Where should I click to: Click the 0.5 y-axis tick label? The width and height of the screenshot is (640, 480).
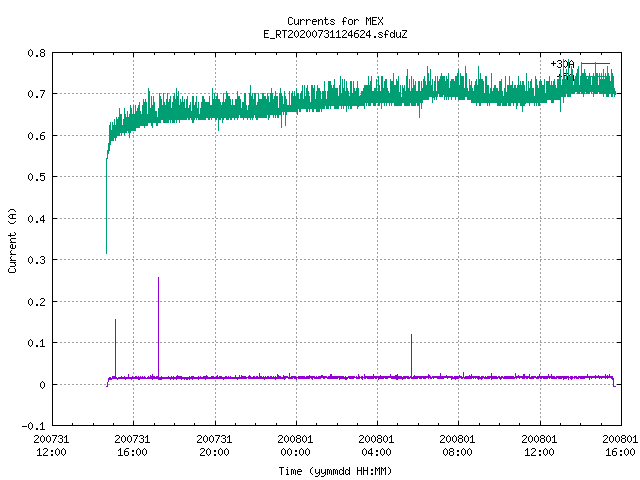[x=36, y=177]
